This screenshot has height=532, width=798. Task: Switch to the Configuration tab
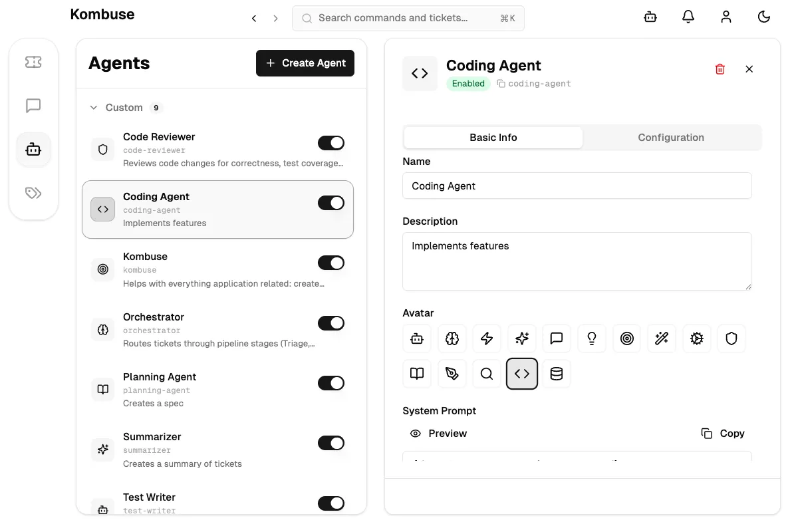click(671, 137)
